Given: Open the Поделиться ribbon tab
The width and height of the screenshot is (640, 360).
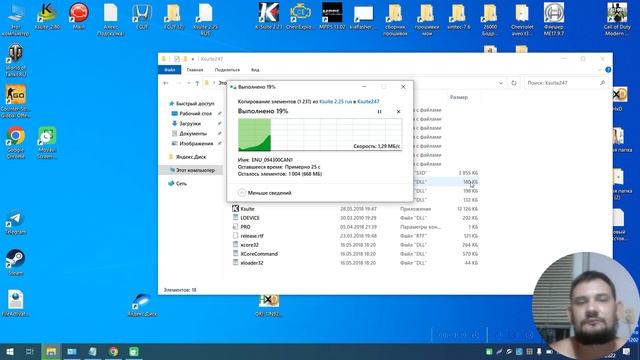Looking at the screenshot, I should click(x=227, y=70).
